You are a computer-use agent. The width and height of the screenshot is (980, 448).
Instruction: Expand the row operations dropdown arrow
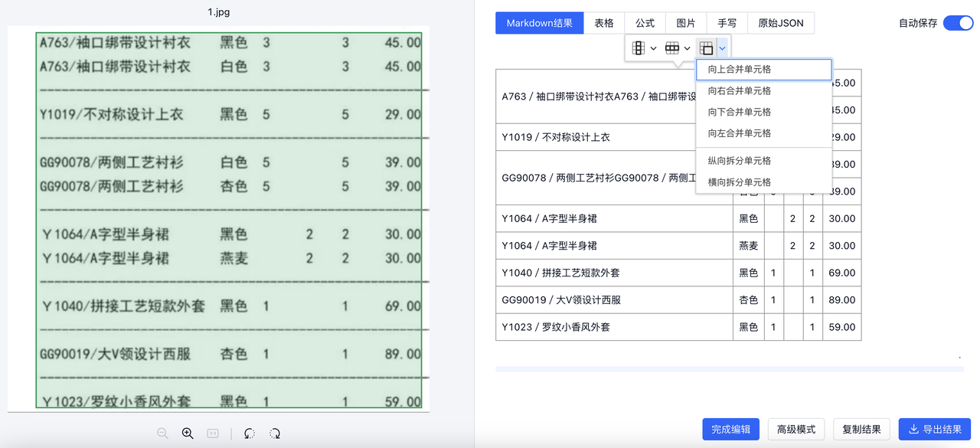687,48
